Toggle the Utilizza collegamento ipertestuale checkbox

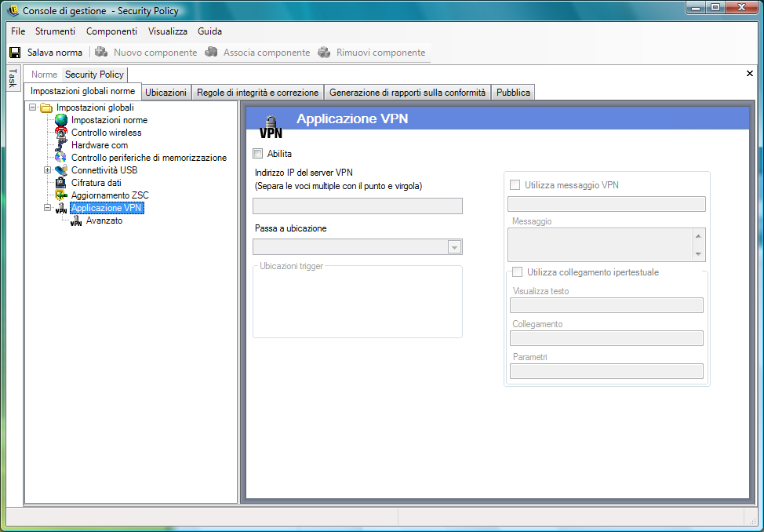(517, 272)
